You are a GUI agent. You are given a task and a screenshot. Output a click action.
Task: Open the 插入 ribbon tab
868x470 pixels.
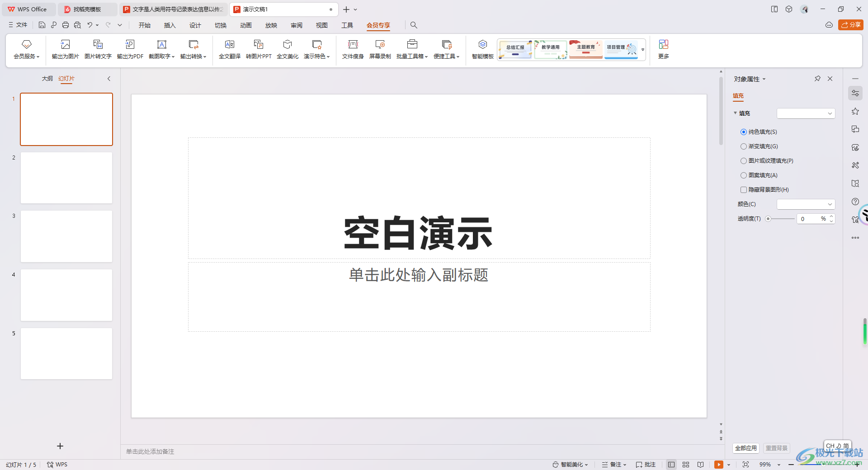click(170, 25)
